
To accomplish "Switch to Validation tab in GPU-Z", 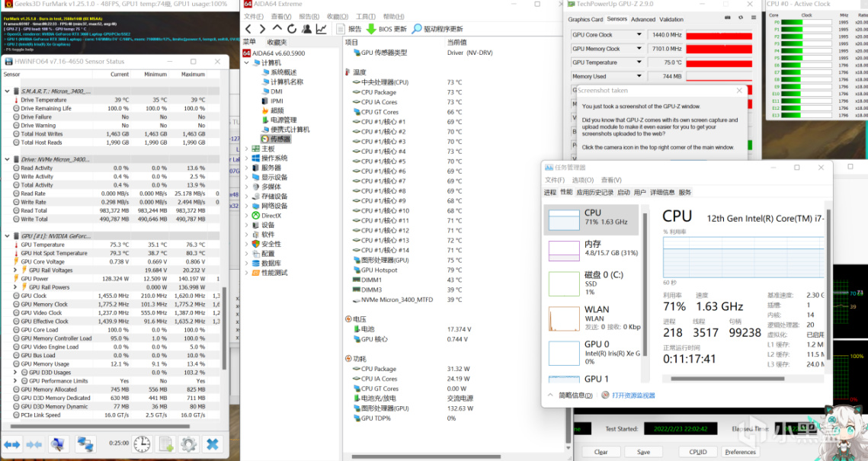I will click(x=671, y=19).
